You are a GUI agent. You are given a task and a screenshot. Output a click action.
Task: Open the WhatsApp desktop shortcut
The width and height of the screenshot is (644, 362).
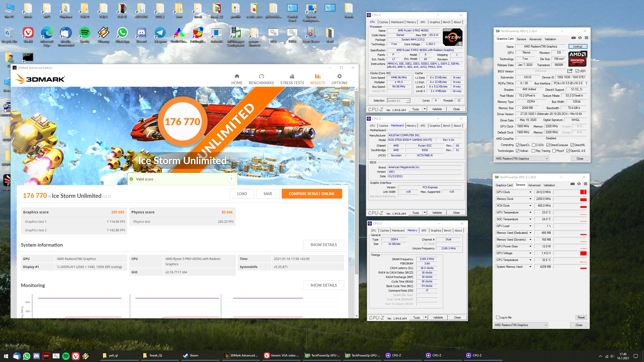pos(122,35)
